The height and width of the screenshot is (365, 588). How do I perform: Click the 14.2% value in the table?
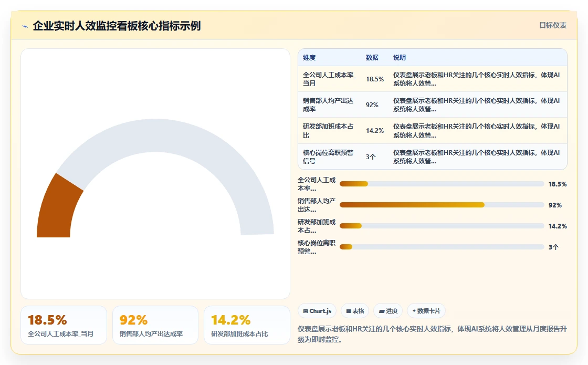[375, 131]
